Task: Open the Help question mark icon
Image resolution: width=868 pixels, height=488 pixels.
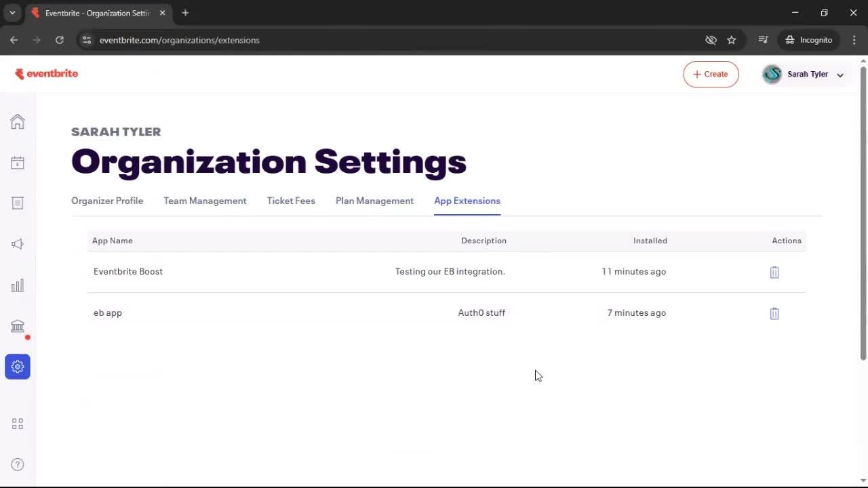Action: (18, 464)
